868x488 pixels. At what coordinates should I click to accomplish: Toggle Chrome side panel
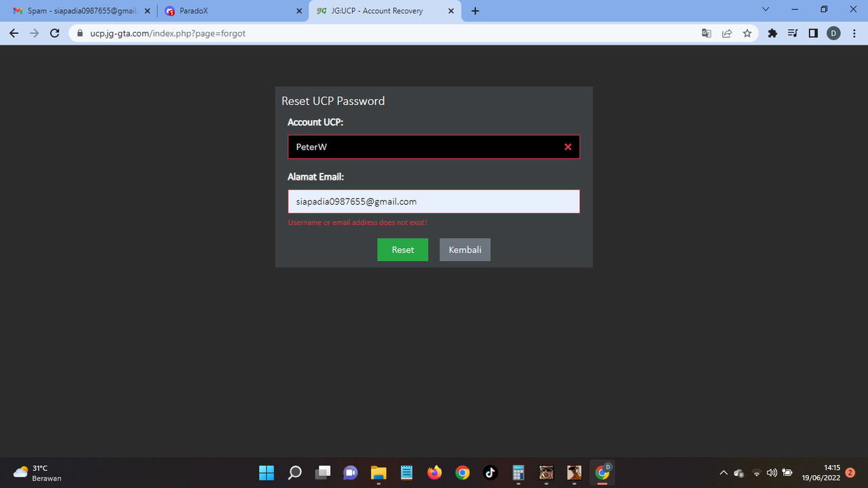(813, 33)
